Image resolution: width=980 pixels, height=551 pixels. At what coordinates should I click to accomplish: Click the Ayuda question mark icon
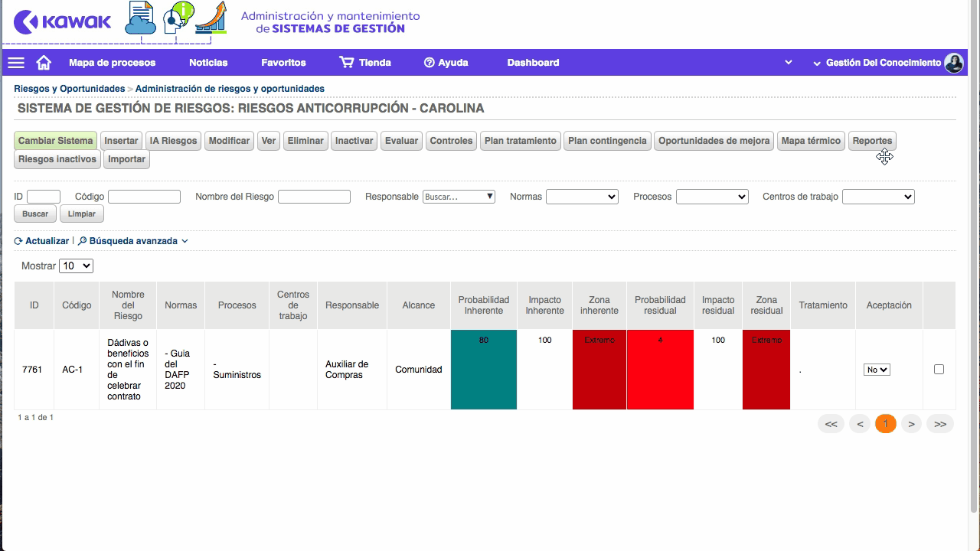[429, 63]
